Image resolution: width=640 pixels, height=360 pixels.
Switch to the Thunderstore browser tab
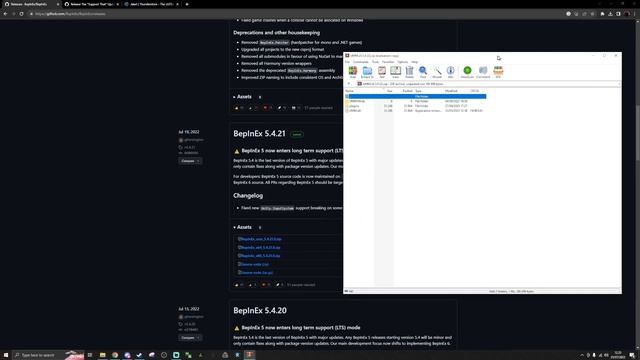151,4
